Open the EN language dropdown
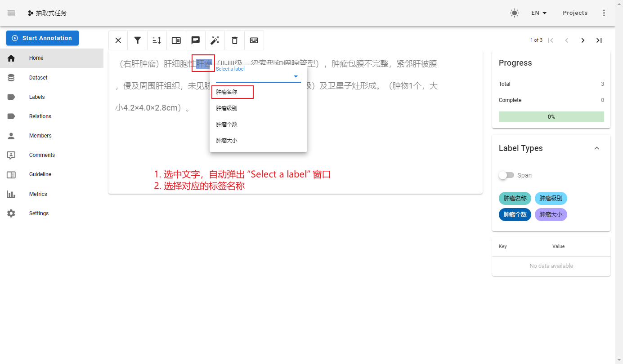The height and width of the screenshot is (364, 623). [539, 13]
